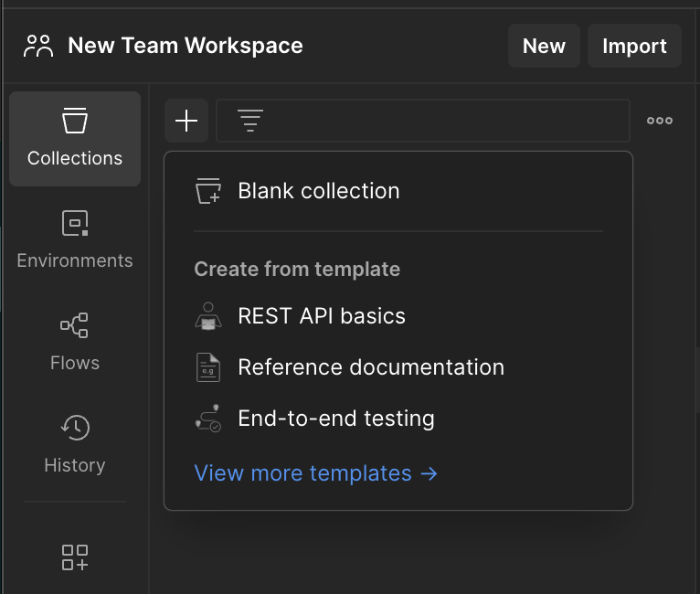Focus the collections search filter field

[x=423, y=121]
